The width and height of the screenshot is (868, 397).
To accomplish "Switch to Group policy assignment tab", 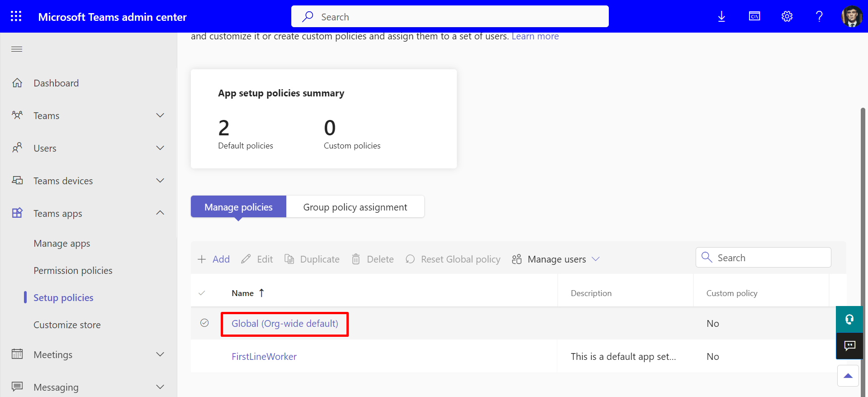I will pyautogui.click(x=355, y=207).
